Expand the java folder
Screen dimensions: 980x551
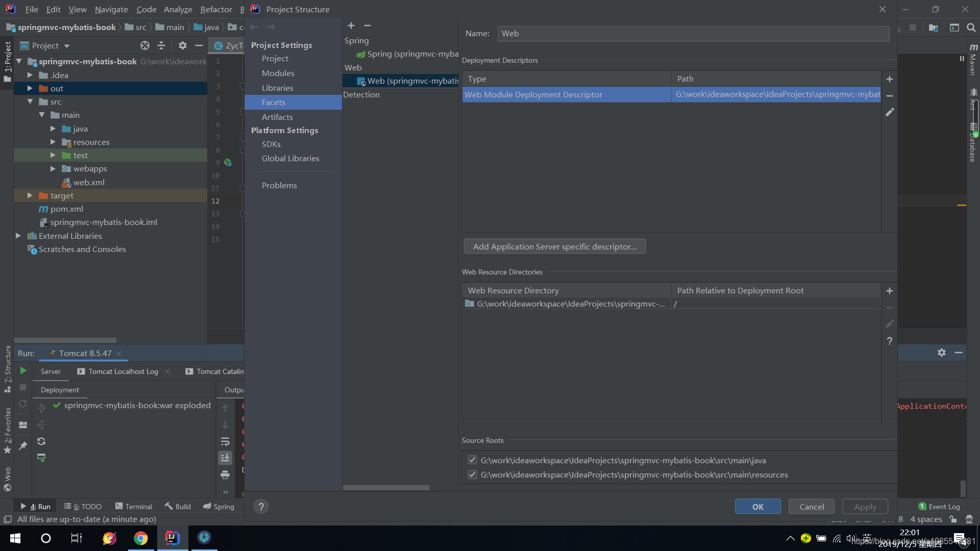click(53, 129)
